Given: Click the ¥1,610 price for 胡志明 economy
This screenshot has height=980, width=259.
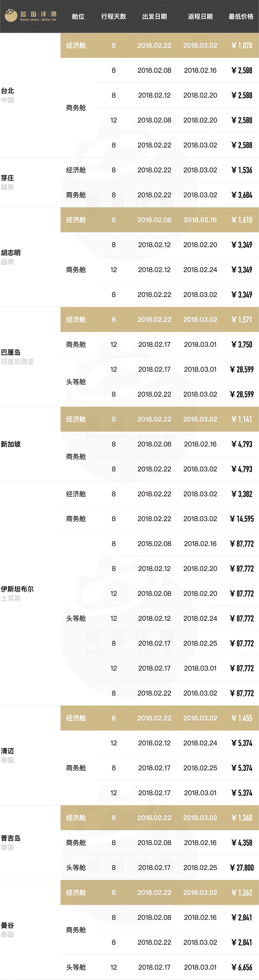Looking at the screenshot, I should [x=242, y=220].
